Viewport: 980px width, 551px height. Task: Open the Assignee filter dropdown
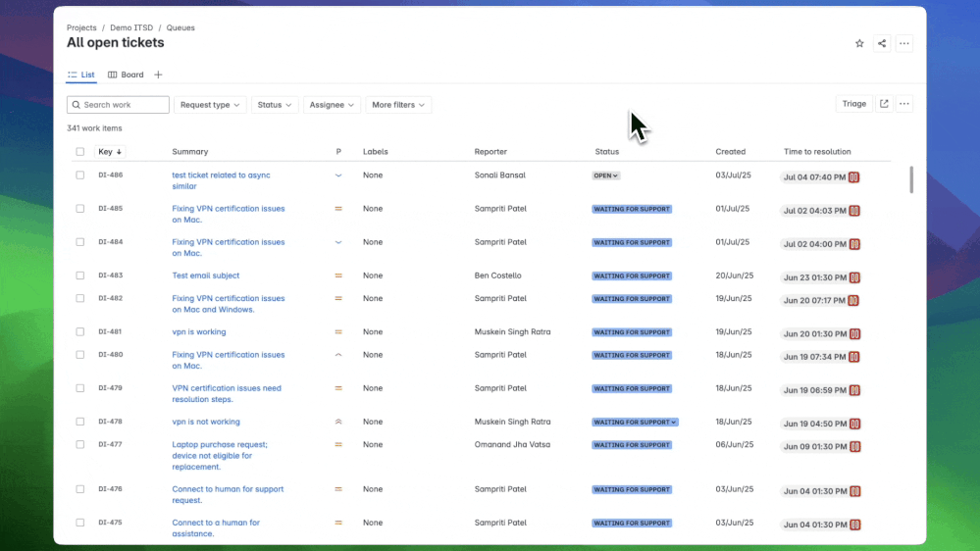click(x=332, y=105)
